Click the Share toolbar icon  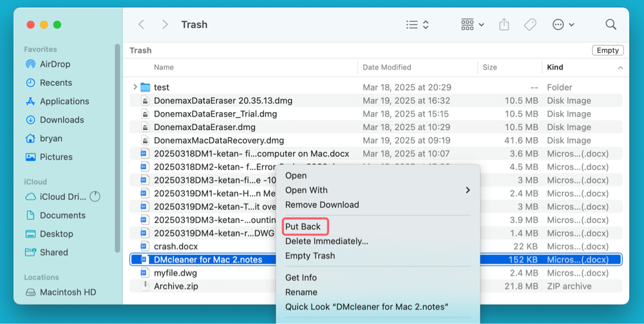504,24
